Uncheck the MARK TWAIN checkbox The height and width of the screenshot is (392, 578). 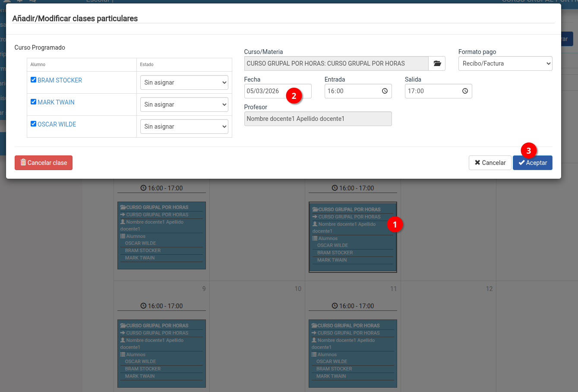[33, 102]
